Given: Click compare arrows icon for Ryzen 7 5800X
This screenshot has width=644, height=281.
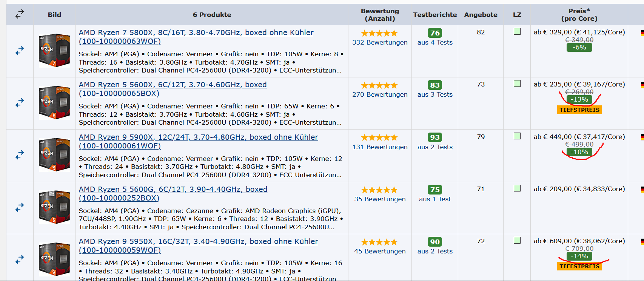Looking at the screenshot, I should pyautogui.click(x=20, y=50).
